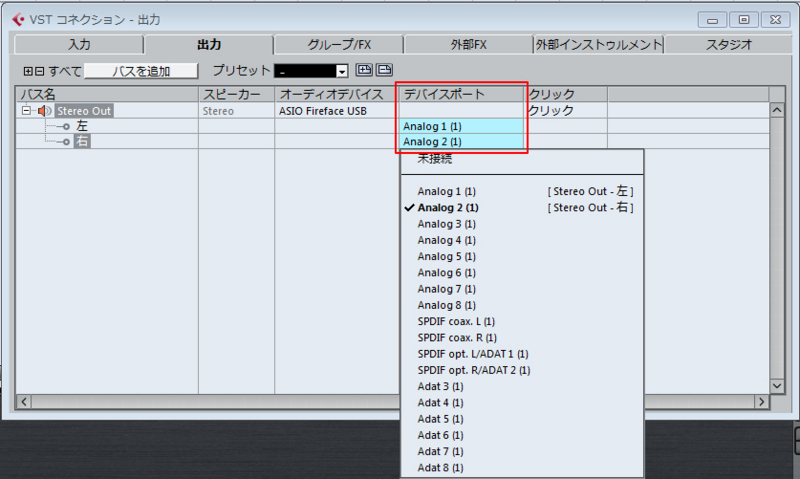Viewport: 800px width, 479px height.
Task: Click the Stereo Out speaker icon
Action: click(44, 111)
